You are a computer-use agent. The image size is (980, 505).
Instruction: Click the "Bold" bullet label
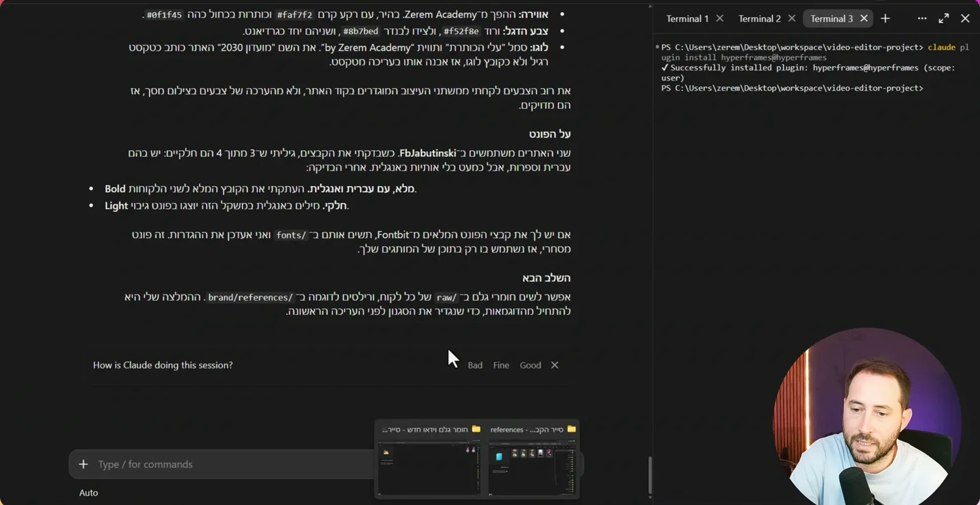point(115,189)
